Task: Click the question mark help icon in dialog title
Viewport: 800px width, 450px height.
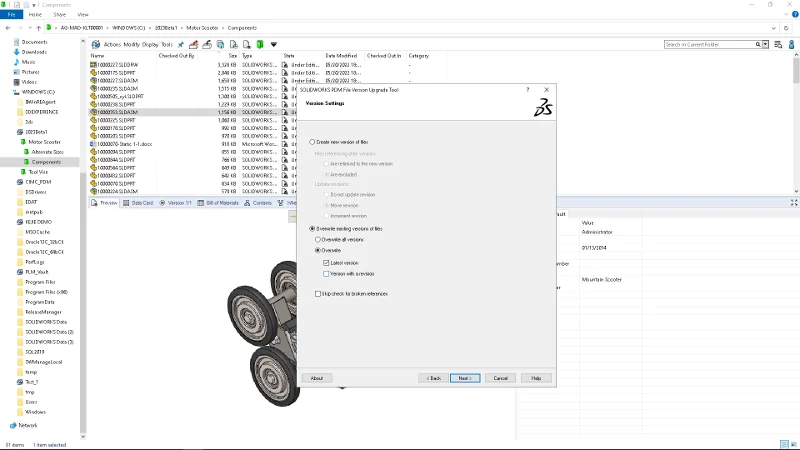Action: [529, 89]
